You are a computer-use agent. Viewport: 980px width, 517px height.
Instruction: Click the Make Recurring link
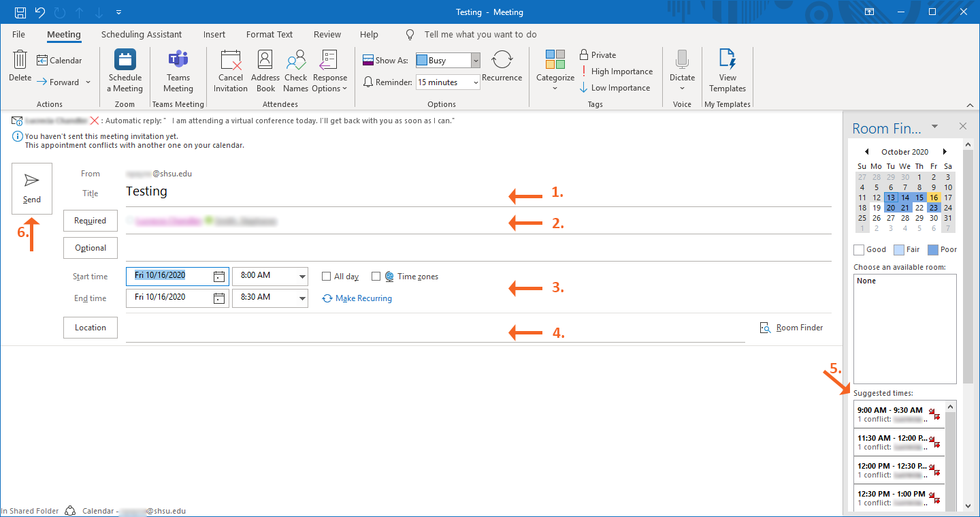363,298
